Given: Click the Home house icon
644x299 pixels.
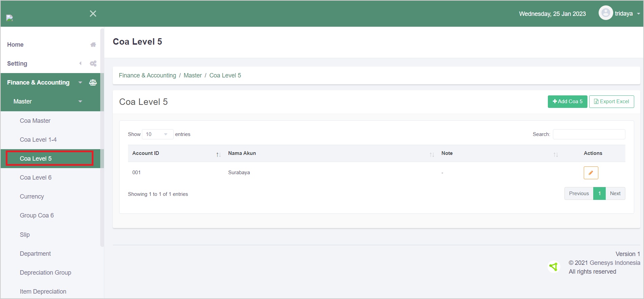Looking at the screenshot, I should (93, 45).
